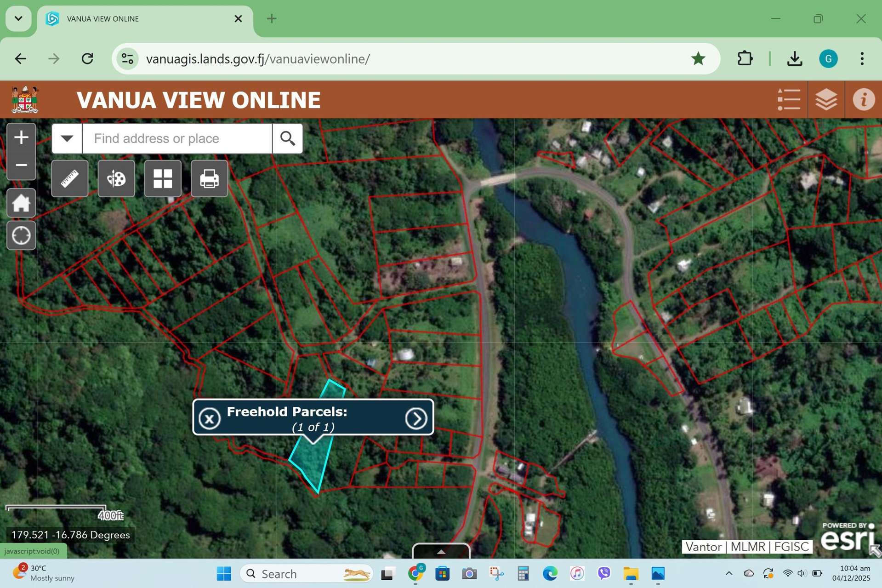The width and height of the screenshot is (882, 588).
Task: Activate the Find My Location tool
Action: pos(21,235)
